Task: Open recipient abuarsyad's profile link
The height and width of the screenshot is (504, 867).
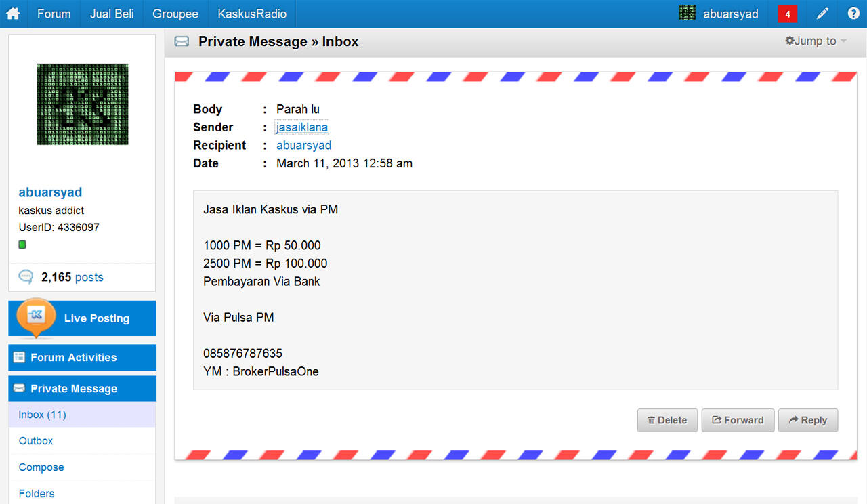Action: point(304,145)
